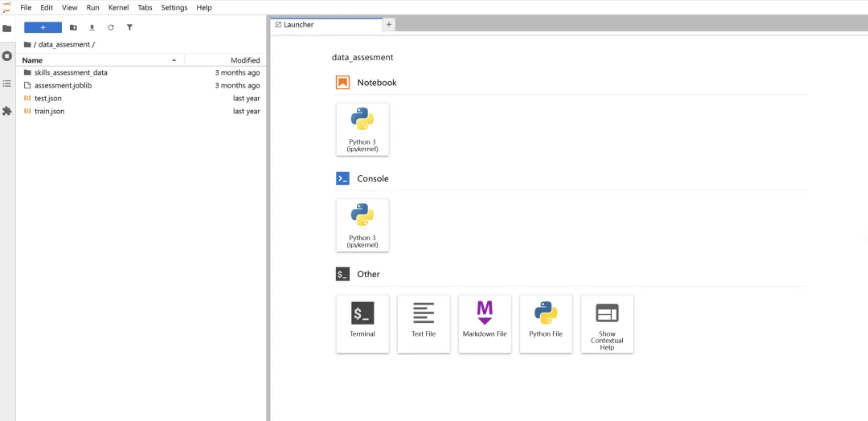Show the Table of Contents panel
The width and height of the screenshot is (868, 421).
pyautogui.click(x=7, y=84)
